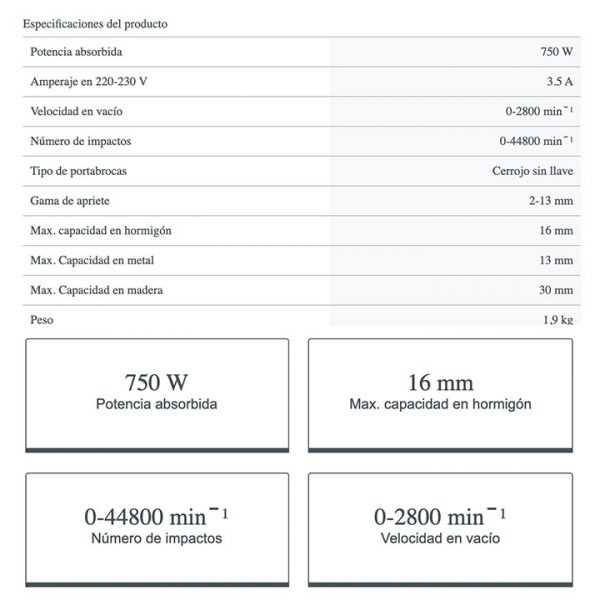
Task: Click the 2-13 mm clamping range value
Action: pyautogui.click(x=551, y=201)
